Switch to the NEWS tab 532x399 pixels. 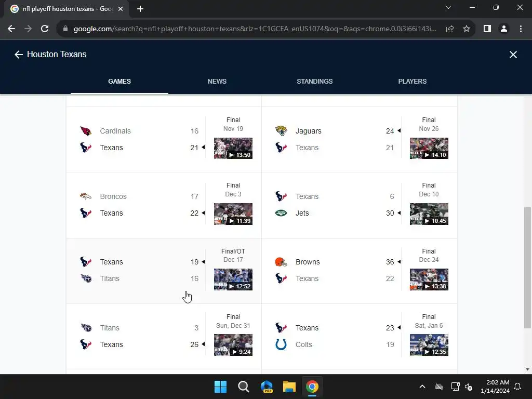tap(217, 82)
